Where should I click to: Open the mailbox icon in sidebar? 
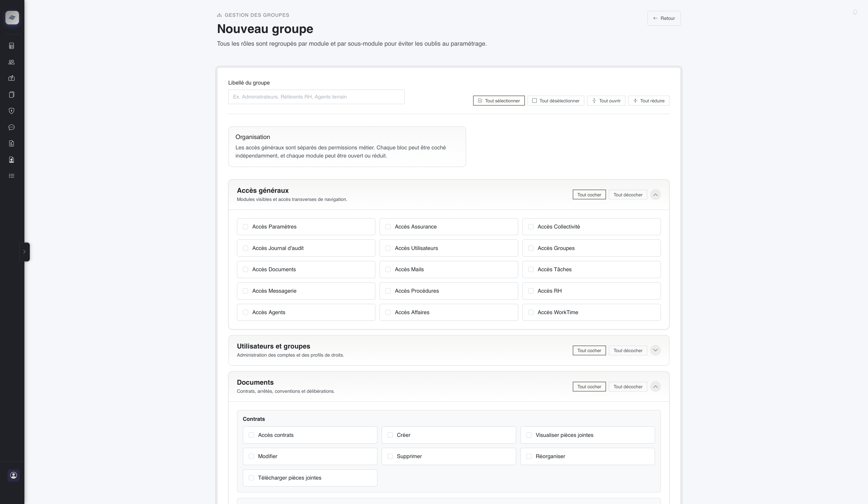coord(11,78)
